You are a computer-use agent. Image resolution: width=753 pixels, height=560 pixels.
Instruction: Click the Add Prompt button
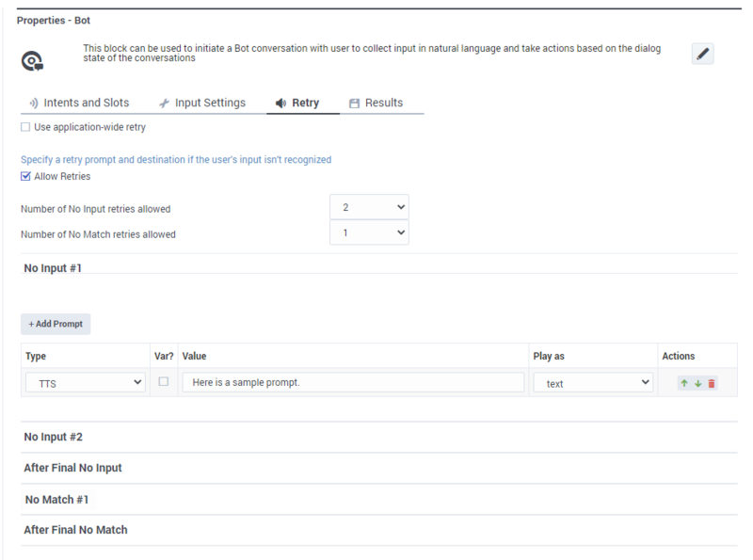click(56, 323)
